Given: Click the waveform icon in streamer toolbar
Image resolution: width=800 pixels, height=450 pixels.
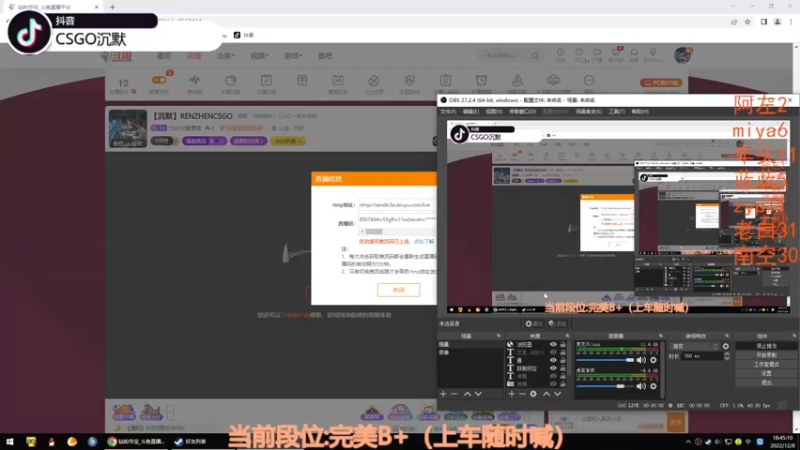Looking at the screenshot, I should coord(194,80).
